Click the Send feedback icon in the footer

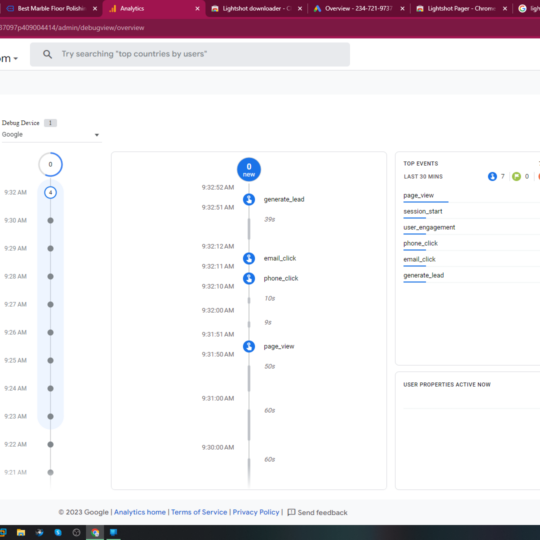pos(291,512)
